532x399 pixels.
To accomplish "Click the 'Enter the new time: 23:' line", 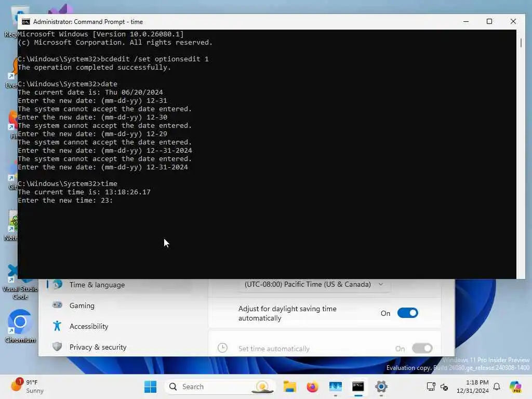I will point(65,201).
